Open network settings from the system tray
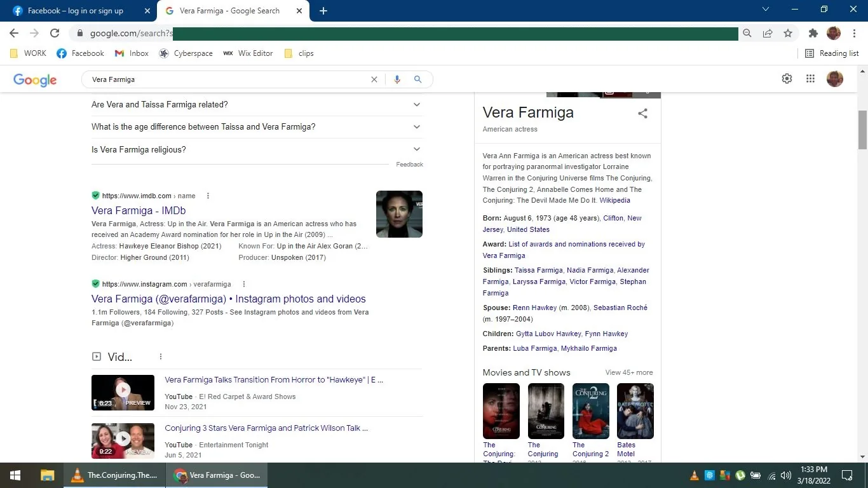The width and height of the screenshot is (868, 488). 771,475
